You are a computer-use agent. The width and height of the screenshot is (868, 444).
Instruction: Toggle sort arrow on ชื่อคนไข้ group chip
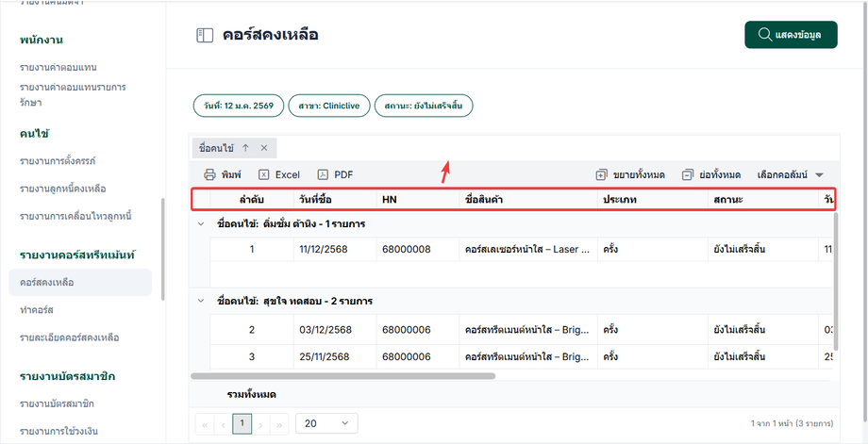click(x=246, y=148)
